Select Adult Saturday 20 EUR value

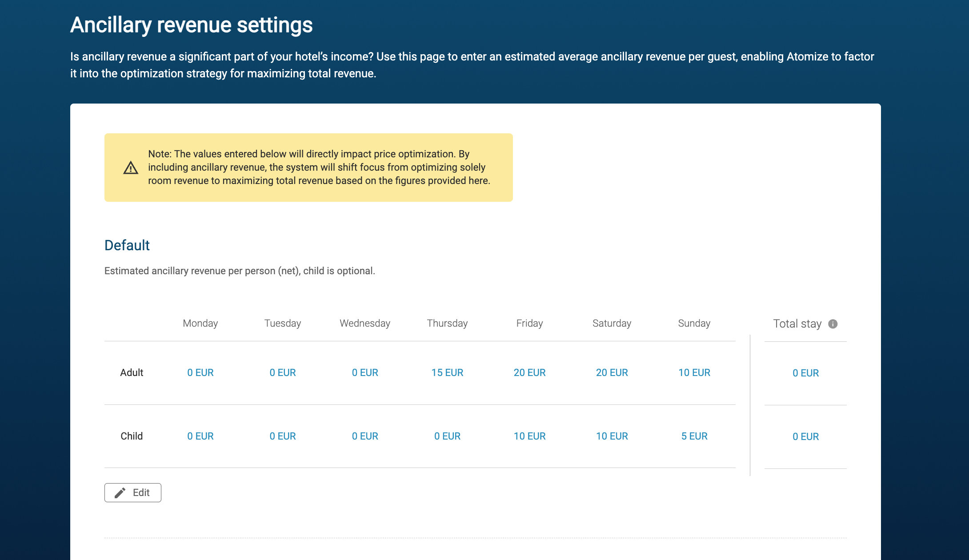tap(612, 372)
